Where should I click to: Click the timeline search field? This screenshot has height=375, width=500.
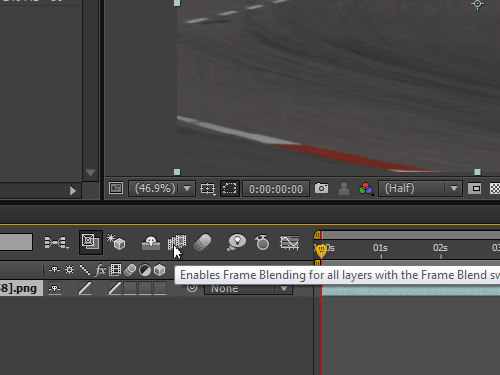point(16,242)
